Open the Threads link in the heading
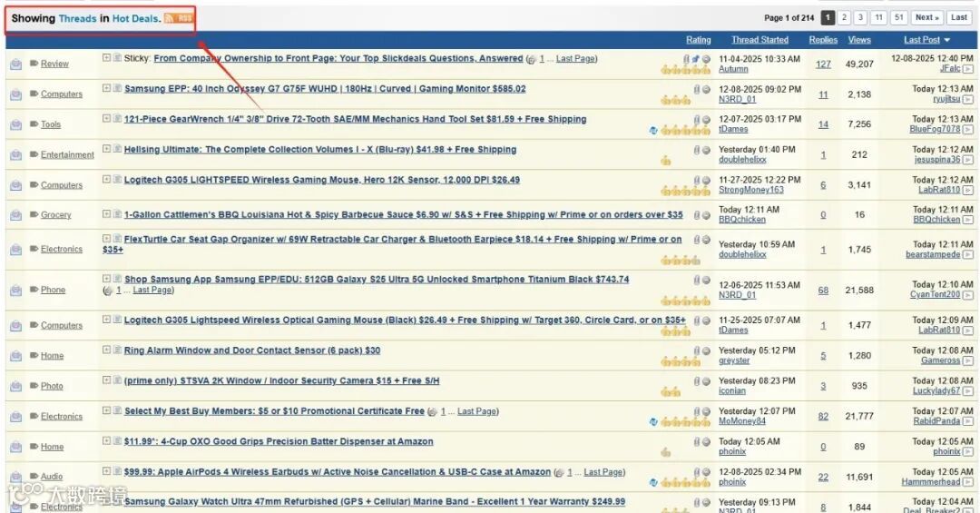Viewport: 980px width, 513px height. tap(77, 18)
